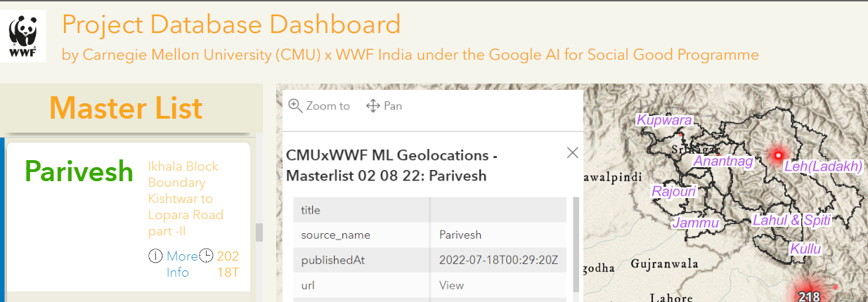This screenshot has height=302, width=868.
Task: Click the Kullu district label
Action: 805,249
